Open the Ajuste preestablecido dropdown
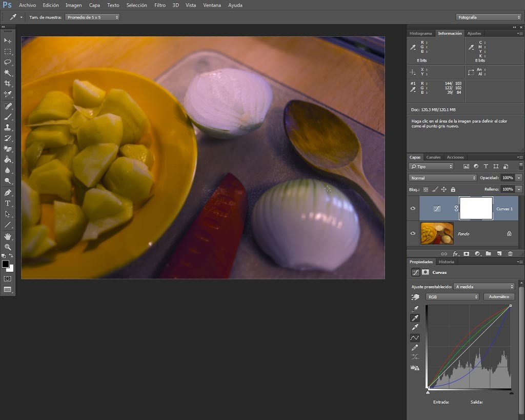Screen dimensions: 525x420 [x=484, y=287]
